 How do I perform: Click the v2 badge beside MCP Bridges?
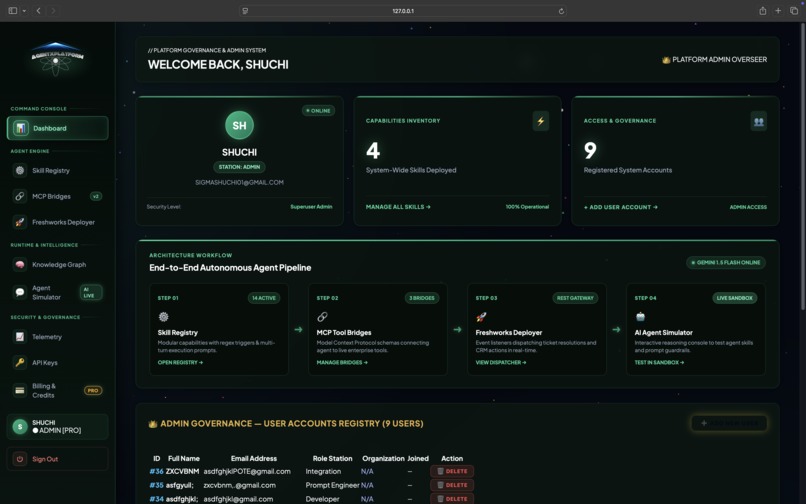[x=96, y=196]
